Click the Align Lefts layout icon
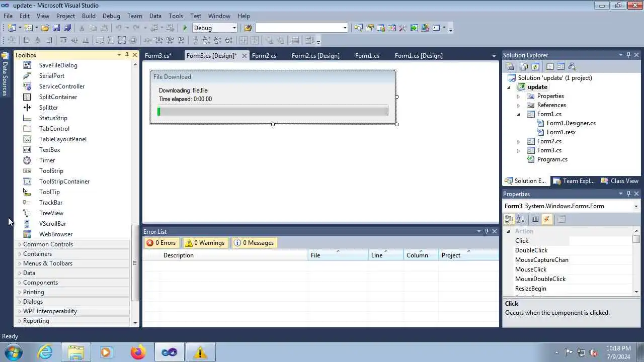The width and height of the screenshot is (644, 362). click(x=26, y=40)
